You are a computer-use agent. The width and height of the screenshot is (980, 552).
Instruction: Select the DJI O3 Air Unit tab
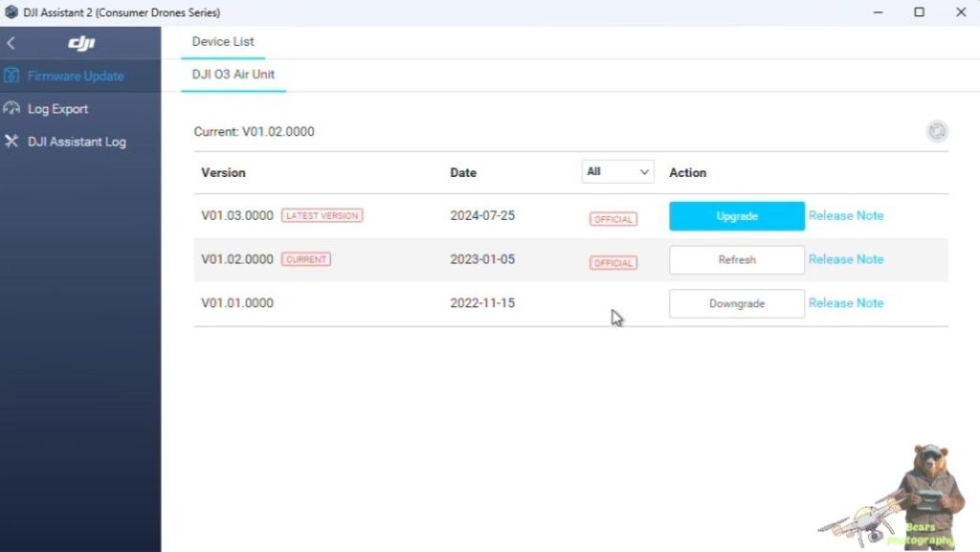[234, 75]
